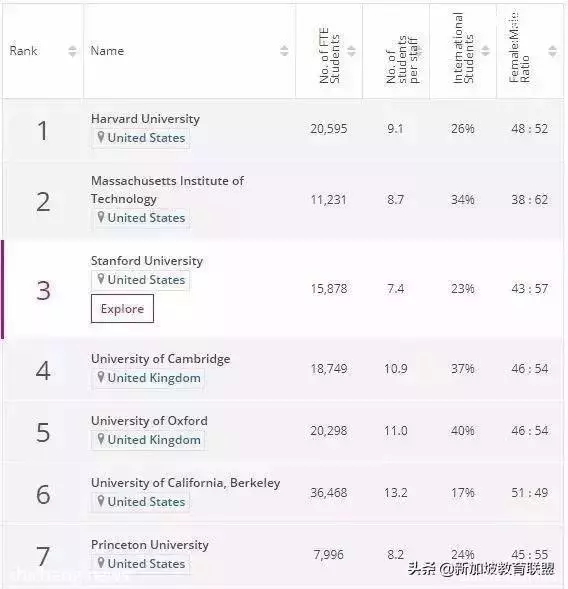
Task: Click the location pin under Harvard University
Action: pyautogui.click(x=101, y=137)
